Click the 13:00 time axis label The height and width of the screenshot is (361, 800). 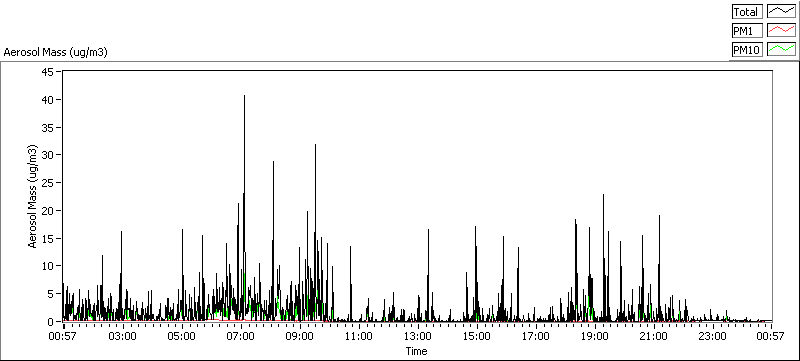[418, 337]
